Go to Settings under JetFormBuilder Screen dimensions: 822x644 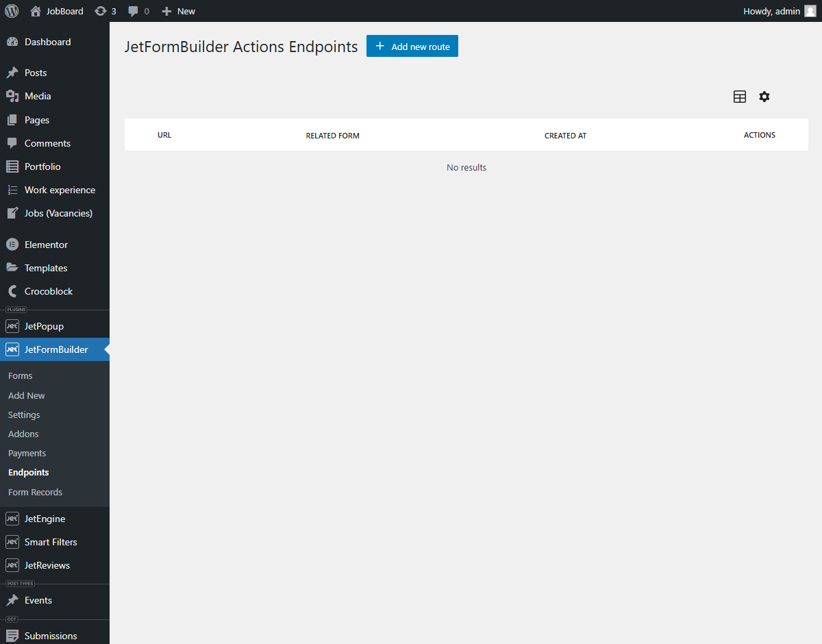24,414
